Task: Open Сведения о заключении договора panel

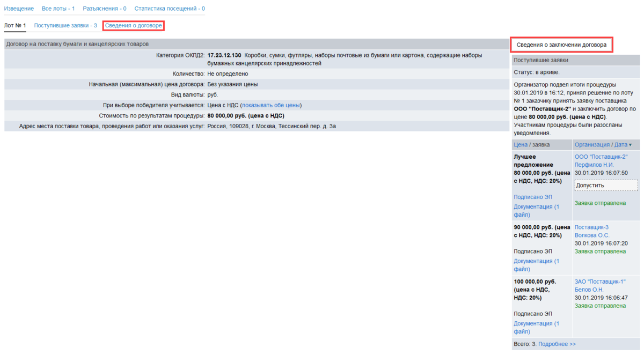Action: click(x=561, y=45)
